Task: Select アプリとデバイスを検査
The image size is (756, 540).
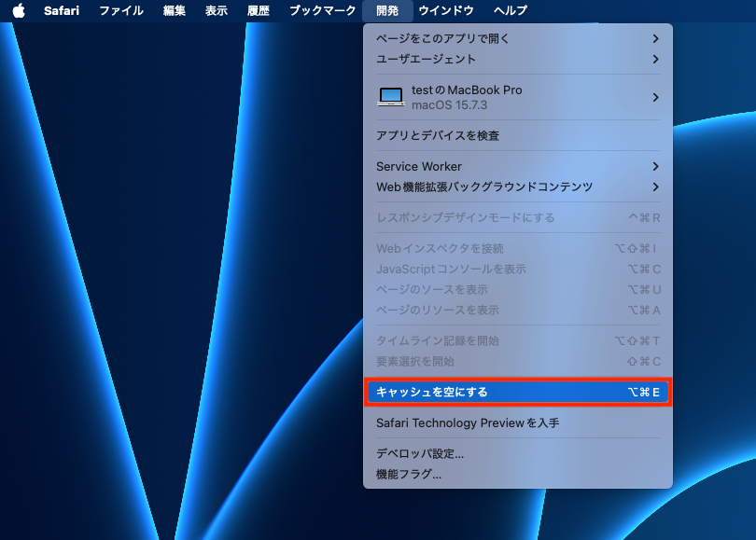Action: 518,136
